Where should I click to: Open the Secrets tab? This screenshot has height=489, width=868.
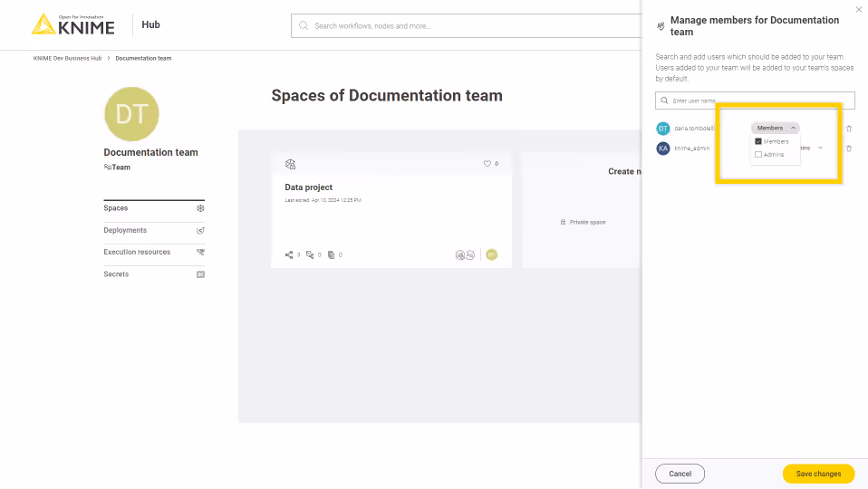pyautogui.click(x=154, y=274)
